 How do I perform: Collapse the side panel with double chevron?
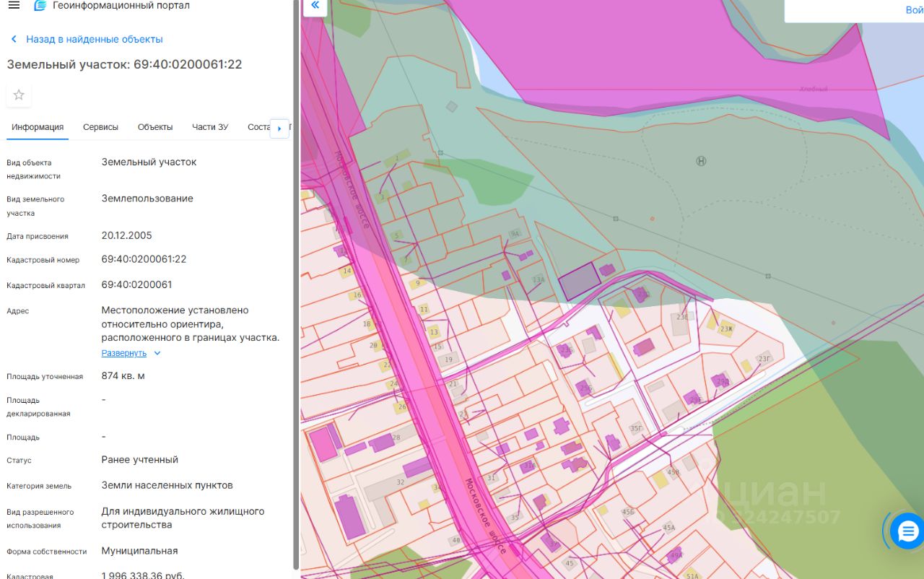[x=314, y=6]
